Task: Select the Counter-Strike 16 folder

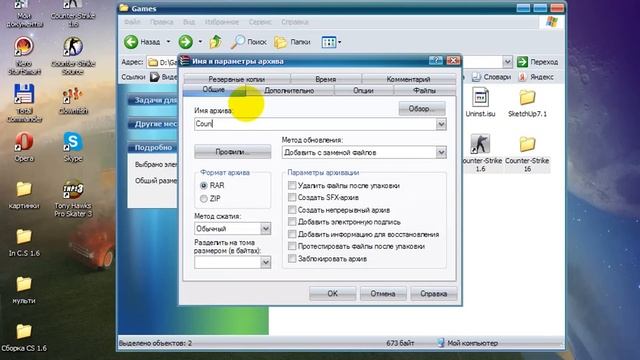Action: click(x=527, y=153)
